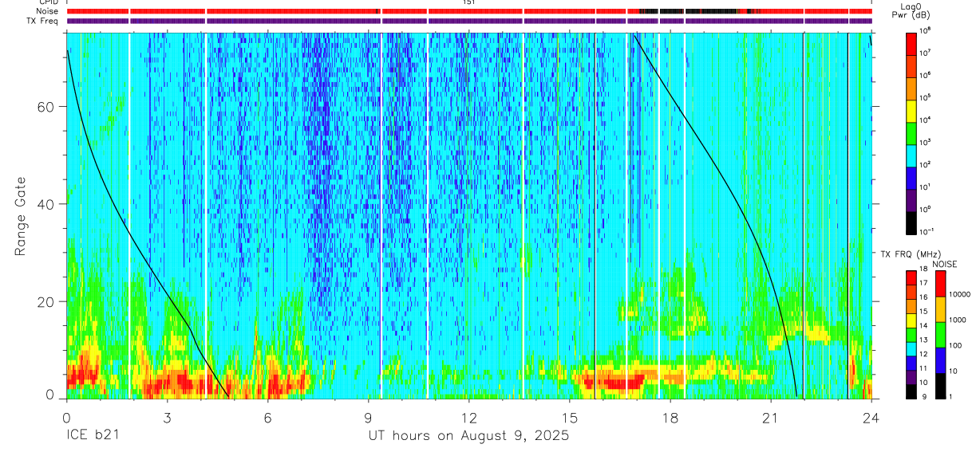Click the red segment of the TX FRQ colorbar
The image size is (980, 452).
click(x=911, y=278)
